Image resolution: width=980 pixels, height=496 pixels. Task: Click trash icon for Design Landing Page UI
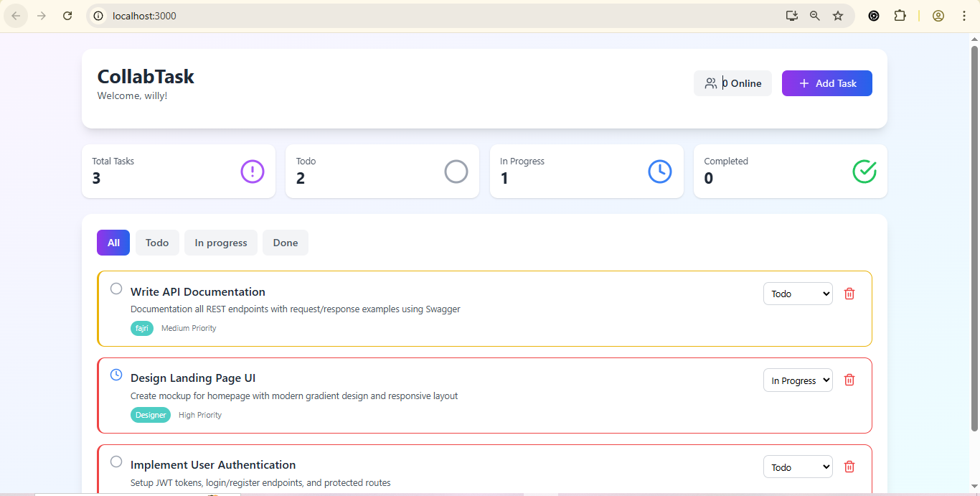pyautogui.click(x=849, y=380)
